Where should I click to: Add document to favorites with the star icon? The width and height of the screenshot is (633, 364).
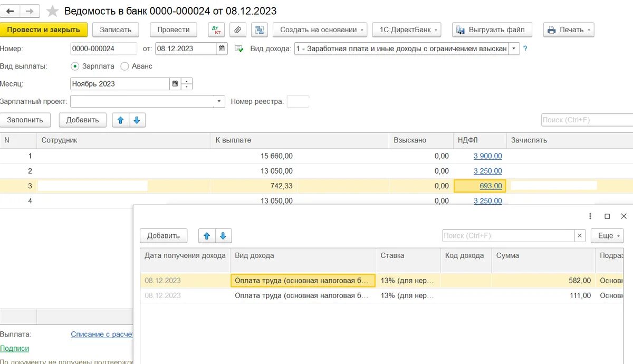click(52, 11)
